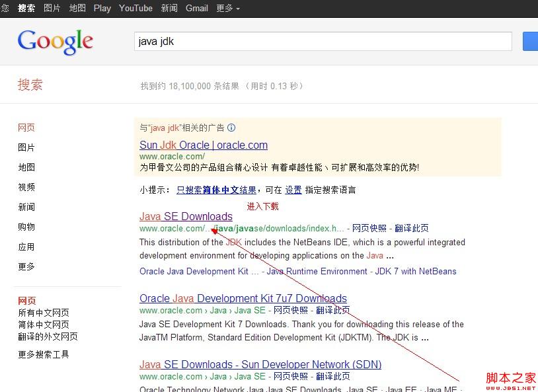Viewport: 538px width, 392px height.
Task: Open 新闻 in the top black bar
Action: [x=169, y=8]
